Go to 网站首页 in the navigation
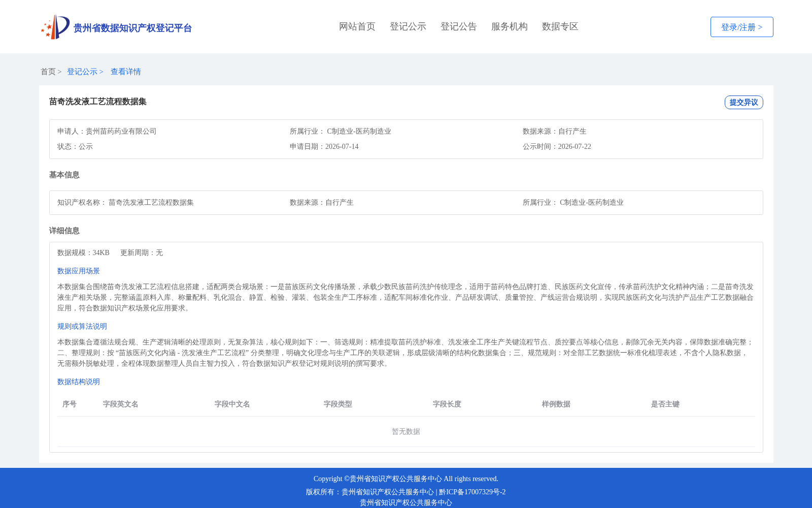Image resolution: width=812 pixels, height=508 pixels. point(357,26)
